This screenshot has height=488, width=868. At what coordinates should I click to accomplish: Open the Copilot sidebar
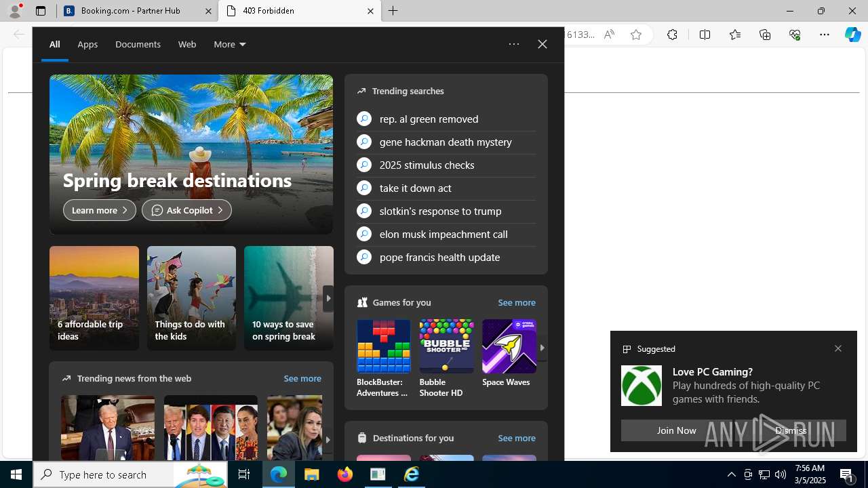(x=852, y=35)
